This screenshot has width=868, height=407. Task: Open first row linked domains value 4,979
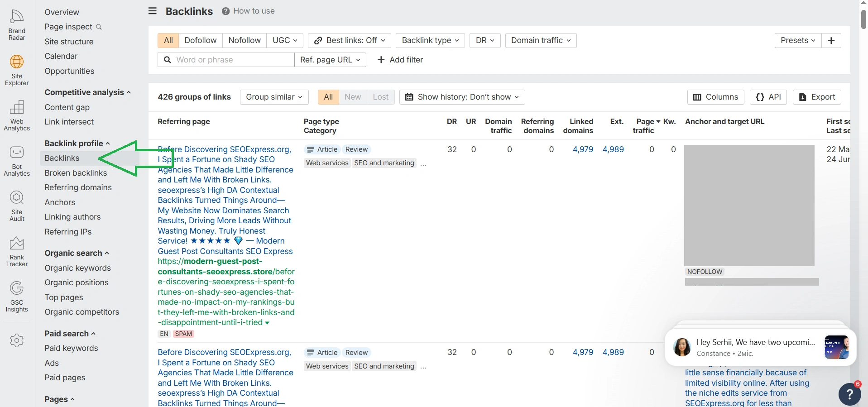click(583, 149)
